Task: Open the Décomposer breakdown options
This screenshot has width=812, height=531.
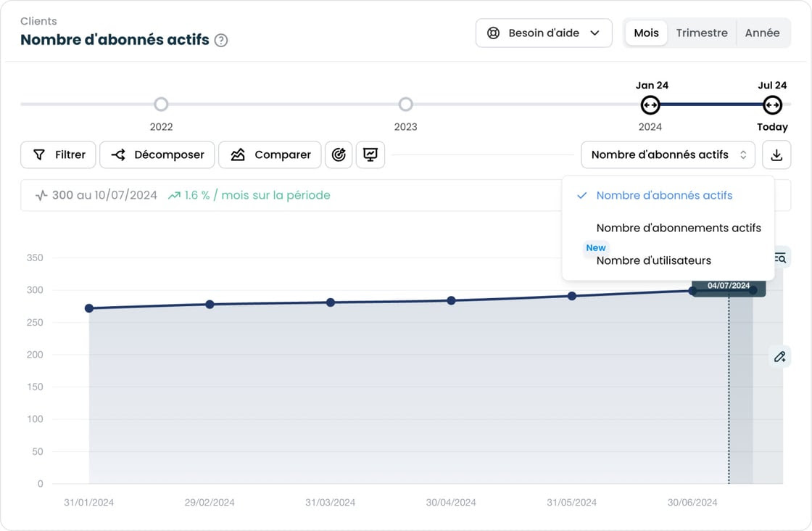Action: click(x=157, y=155)
